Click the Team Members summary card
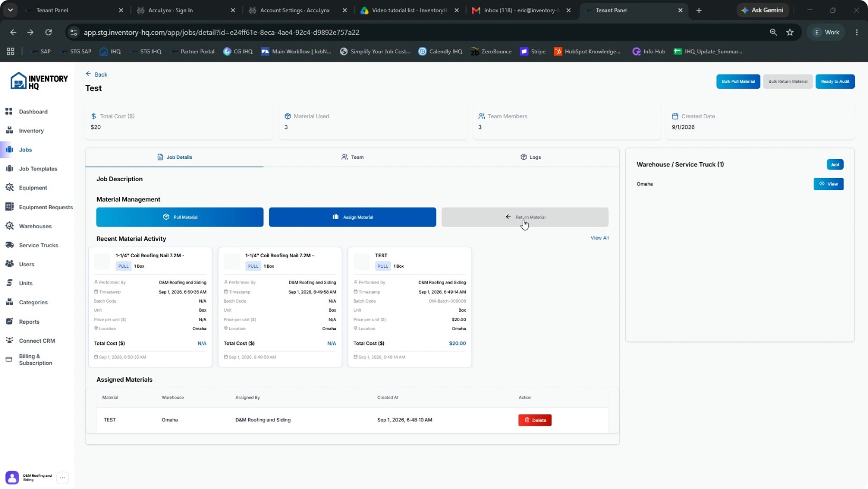This screenshot has height=489, width=868. [566, 122]
